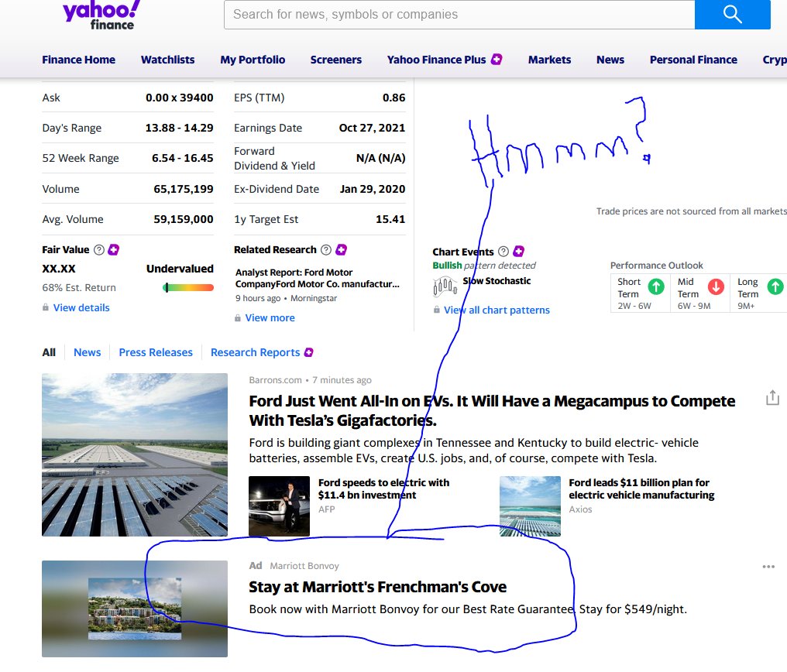Open the Watchlists menu item

[x=167, y=60]
